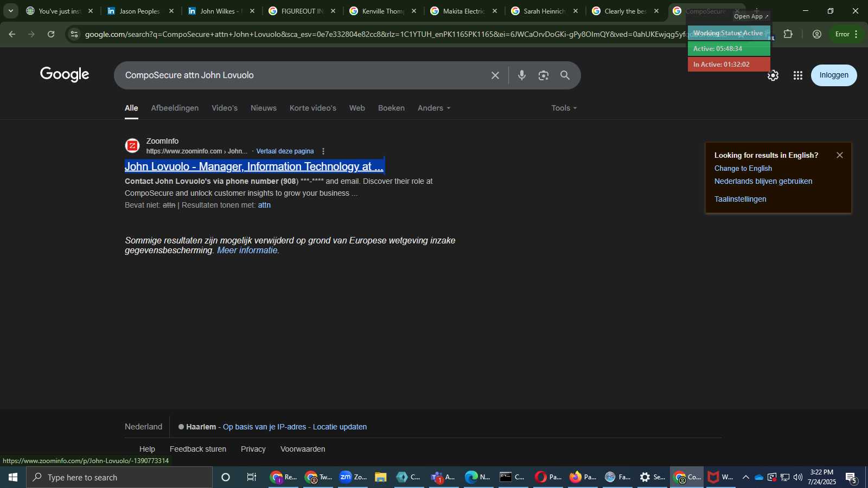View site information icon in address bar
868x488 pixels.
(x=74, y=34)
